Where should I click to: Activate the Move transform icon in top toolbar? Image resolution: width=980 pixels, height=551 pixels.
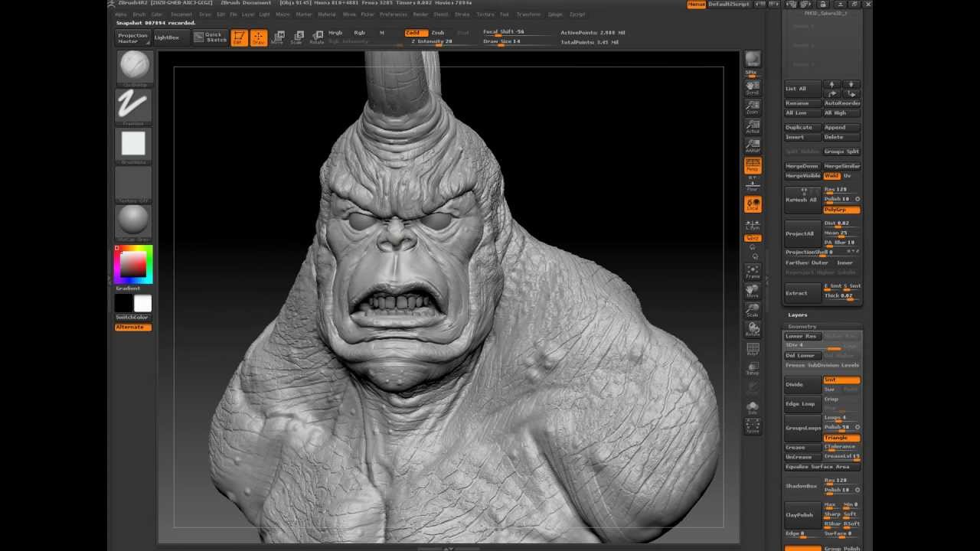click(278, 37)
